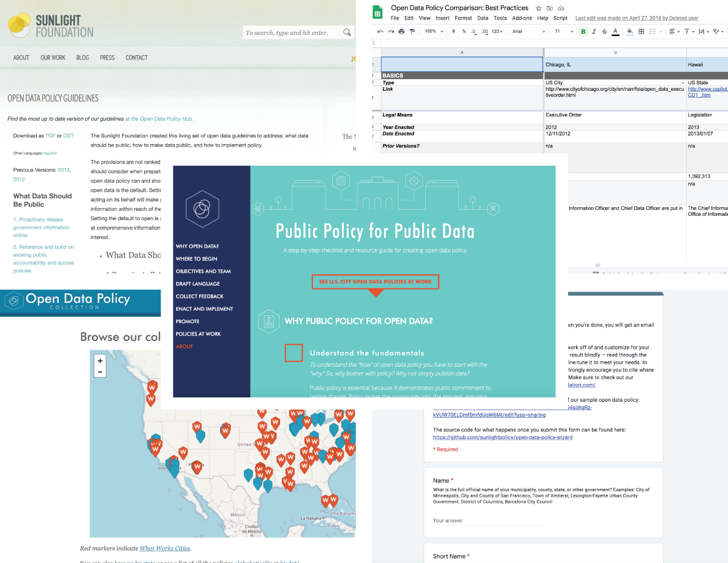Image resolution: width=728 pixels, height=563 pixels.
Task: Open the github open-data-policy-wizard link
Action: (x=502, y=437)
